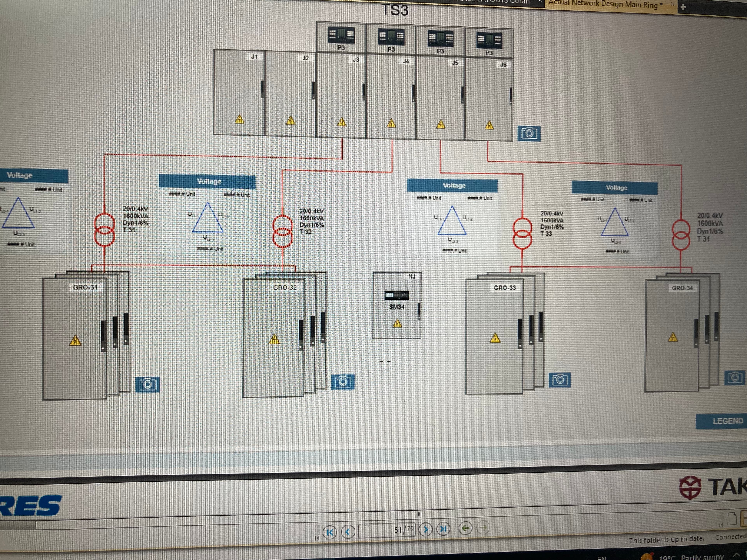Viewport: 747px width, 560px height.
Task: Click the horizontal scrollbar thumb at bottom
Action: 18,525
